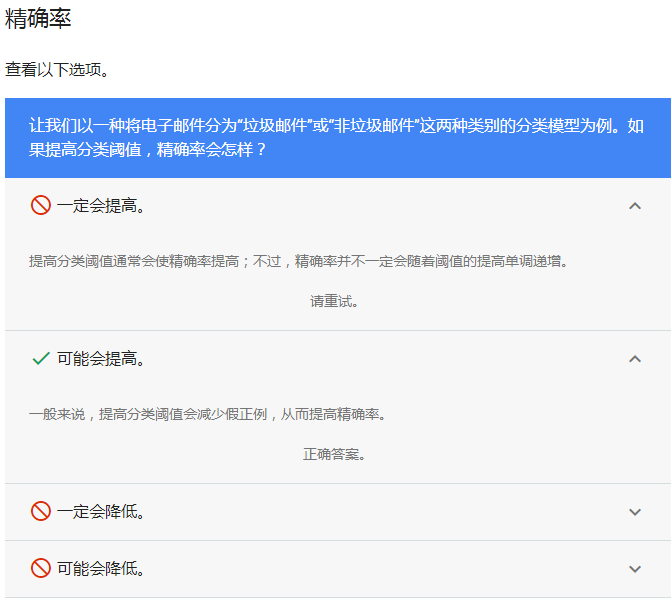The image size is (672, 602).
Task: Click the 查看以下选项。 instruction text
Action: [x=57, y=69]
